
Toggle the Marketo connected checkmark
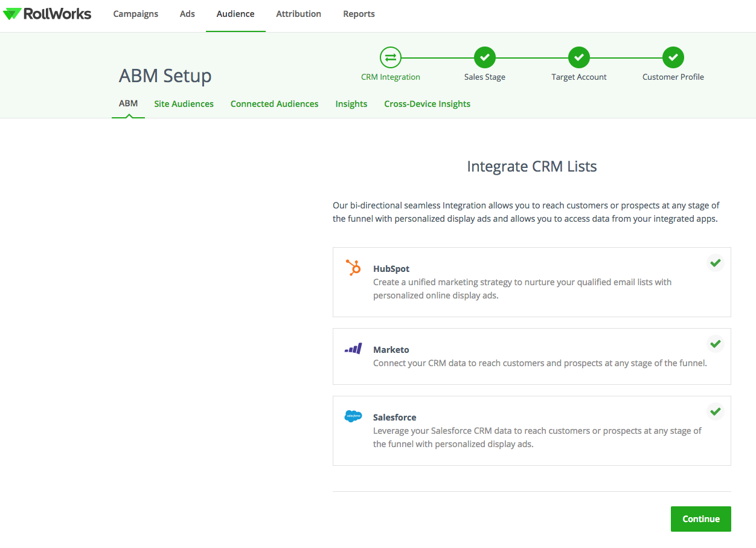pyautogui.click(x=715, y=344)
